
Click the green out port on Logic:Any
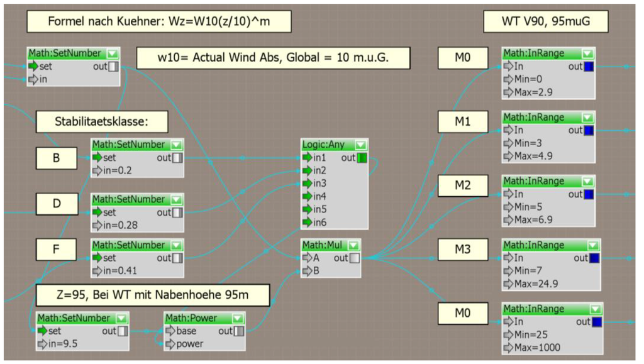point(362,158)
